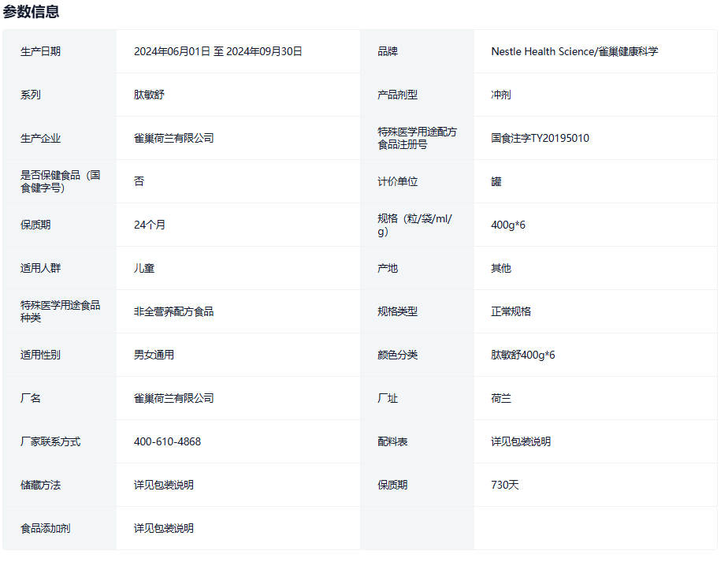
Task: Click the manufacturer phone number 400-610-4868
Action: tap(167, 441)
